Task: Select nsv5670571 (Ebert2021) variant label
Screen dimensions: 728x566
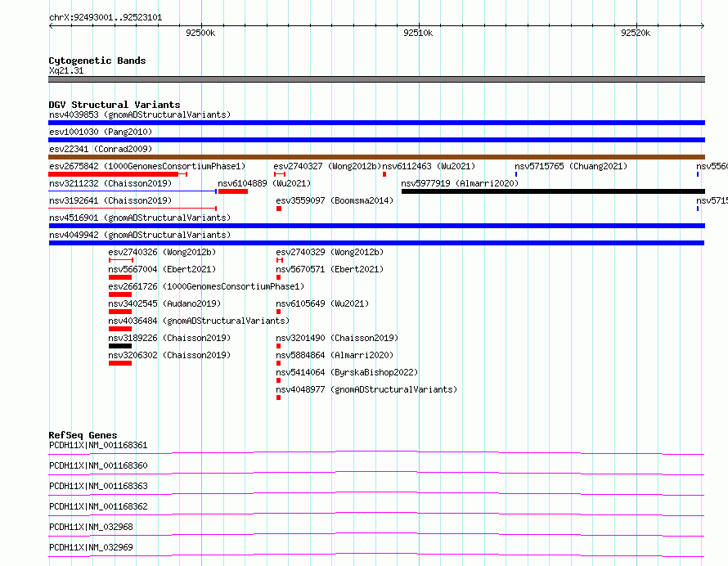Action: click(330, 269)
